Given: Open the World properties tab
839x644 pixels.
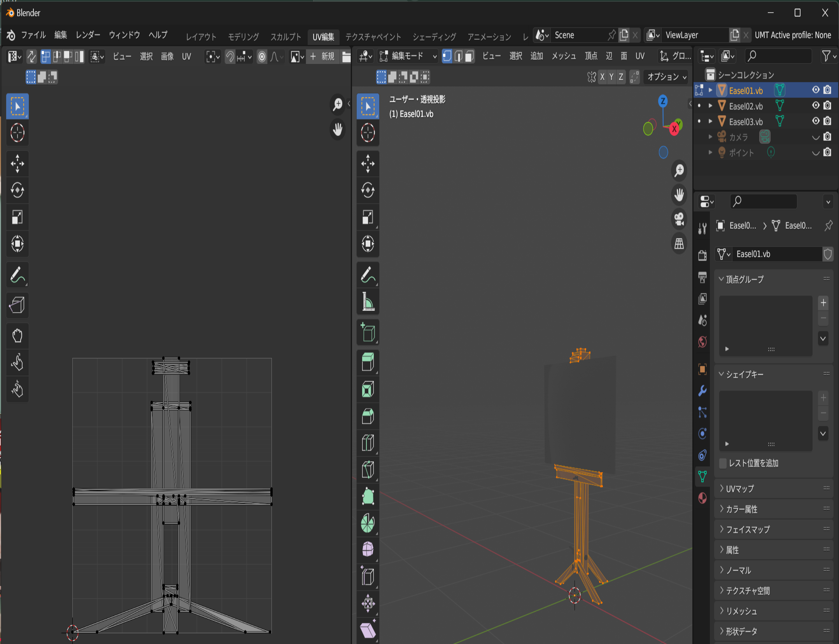Looking at the screenshot, I should click(702, 342).
